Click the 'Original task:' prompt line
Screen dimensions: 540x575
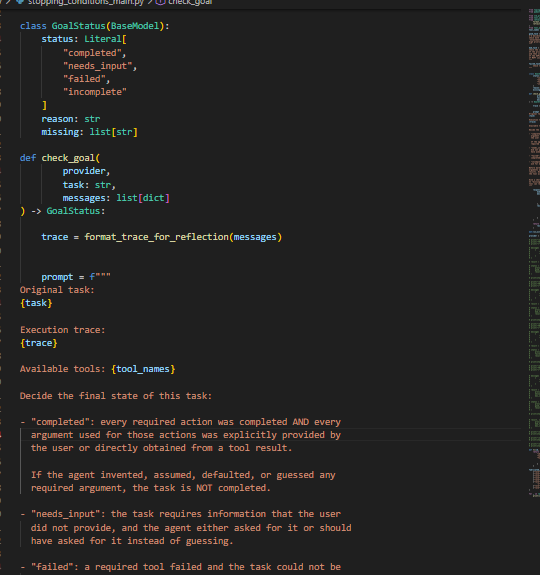tap(57, 290)
